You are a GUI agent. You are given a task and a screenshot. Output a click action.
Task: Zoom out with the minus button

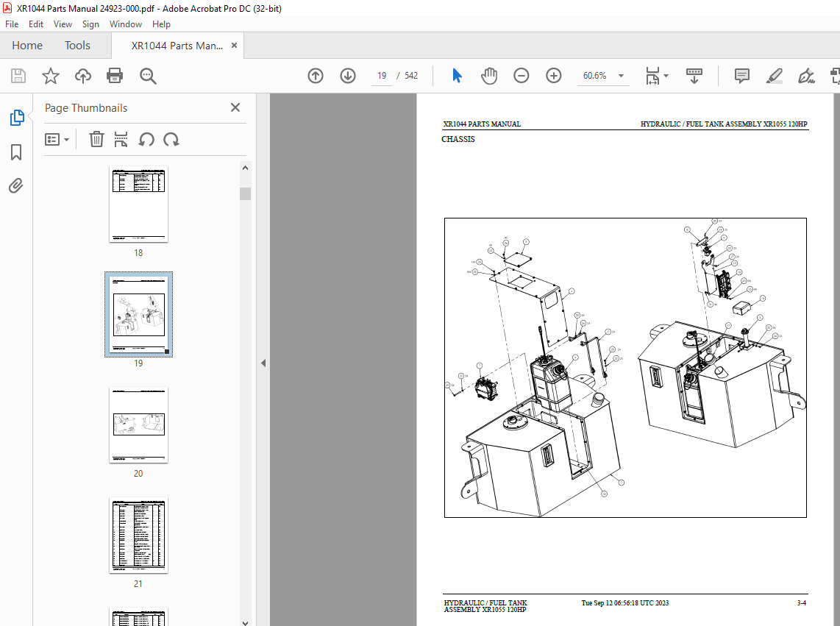click(x=522, y=76)
